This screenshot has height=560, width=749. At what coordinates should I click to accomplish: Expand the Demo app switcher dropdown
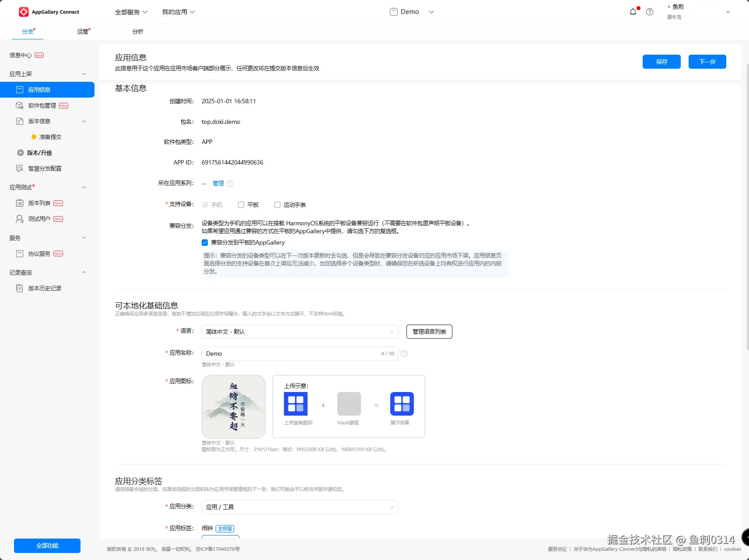coord(431,12)
